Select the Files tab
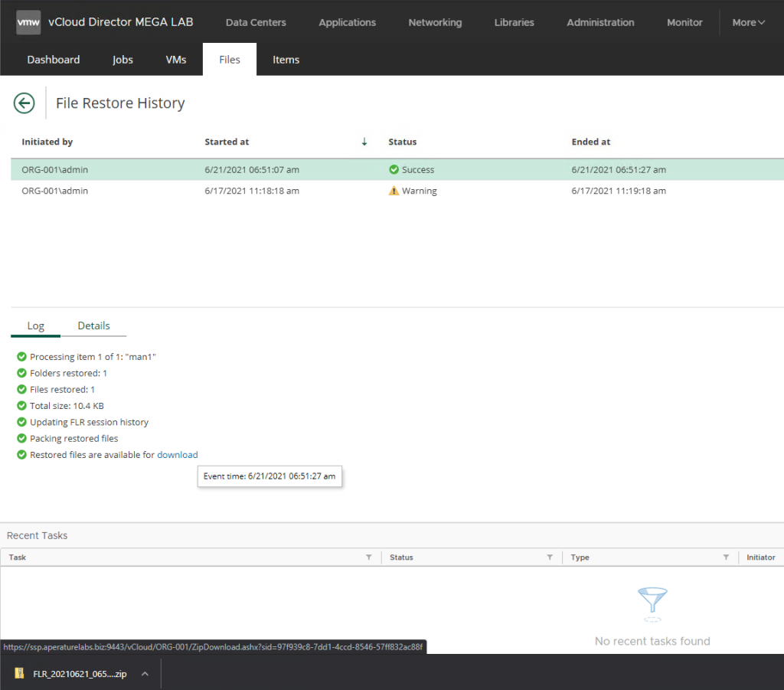This screenshot has width=784, height=690. [x=230, y=60]
